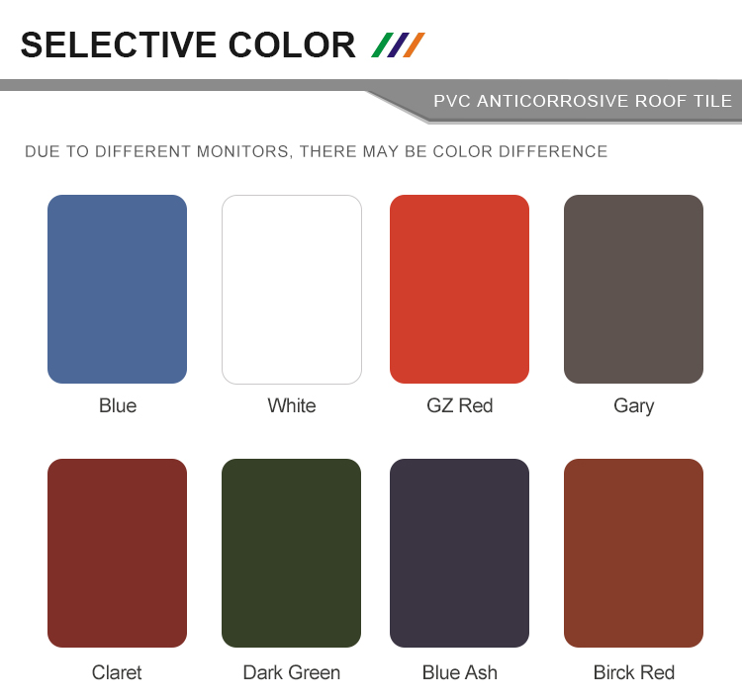Screen dimensions: 742x700
Task: Click the 'SELECTIVE COLOR' heading
Action: 188,45
